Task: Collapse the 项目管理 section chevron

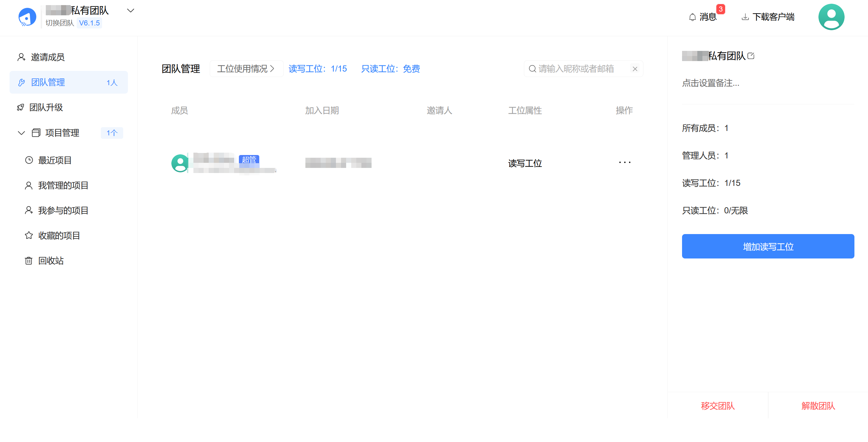Action: point(21,133)
